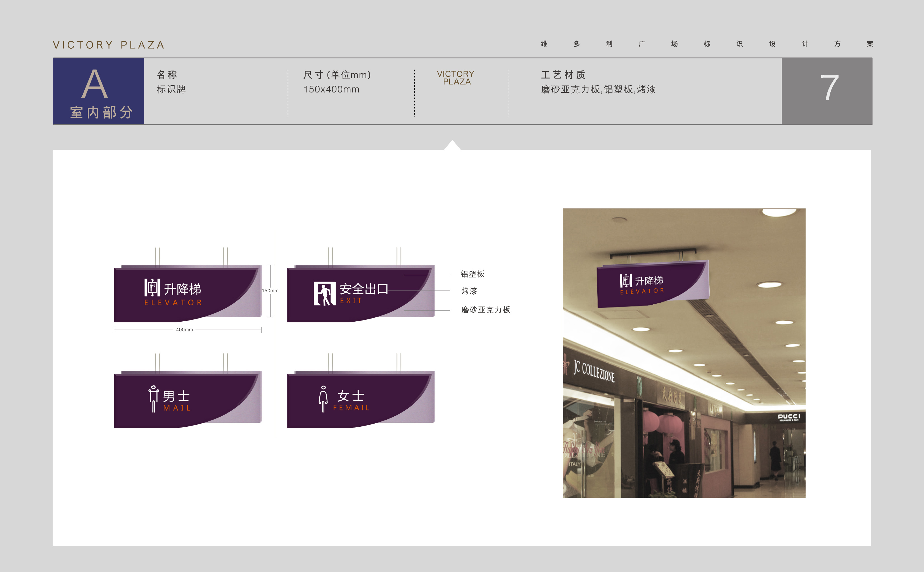Image resolution: width=924 pixels, height=572 pixels.
Task: Select the 150x400mm dimension label
Action: coord(331,90)
